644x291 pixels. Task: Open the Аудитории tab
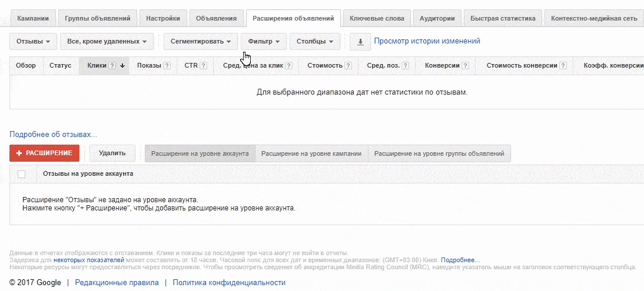437,18
